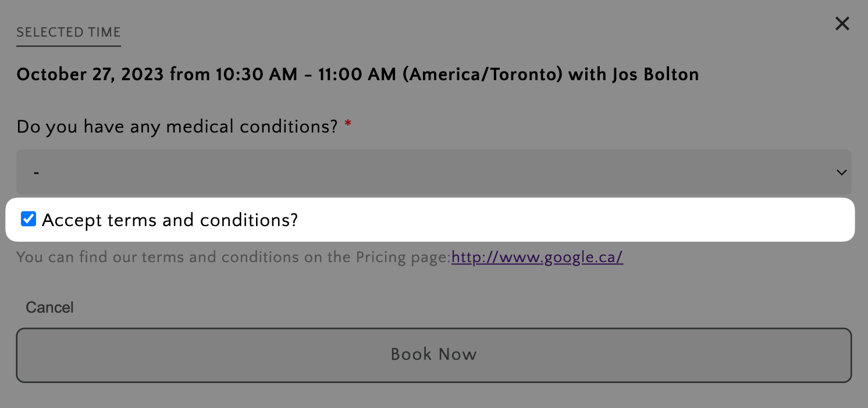Open the medical conditions dropdown
This screenshot has height=408, width=868.
pos(433,172)
